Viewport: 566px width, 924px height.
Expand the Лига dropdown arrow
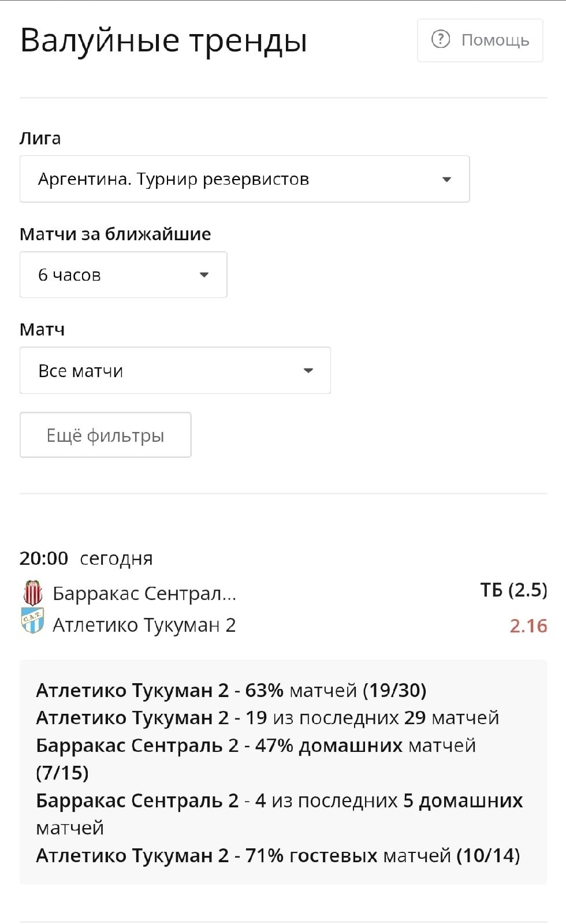click(446, 180)
